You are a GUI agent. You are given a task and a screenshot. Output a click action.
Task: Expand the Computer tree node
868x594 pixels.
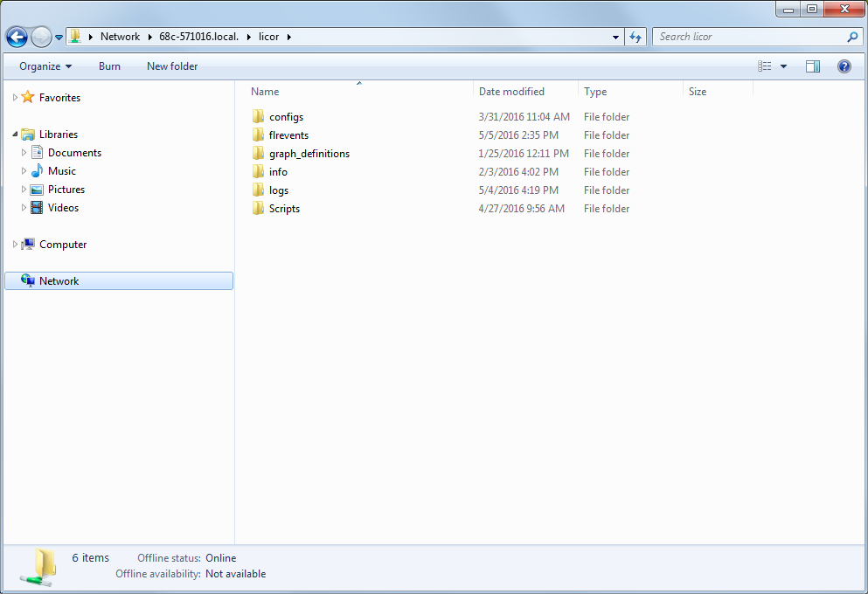(15, 244)
